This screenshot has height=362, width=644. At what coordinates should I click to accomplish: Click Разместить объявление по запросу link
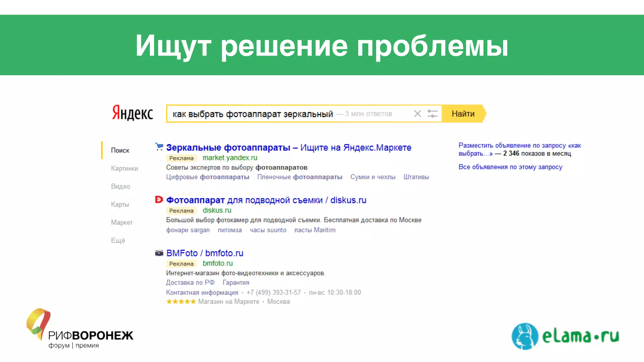(x=520, y=149)
